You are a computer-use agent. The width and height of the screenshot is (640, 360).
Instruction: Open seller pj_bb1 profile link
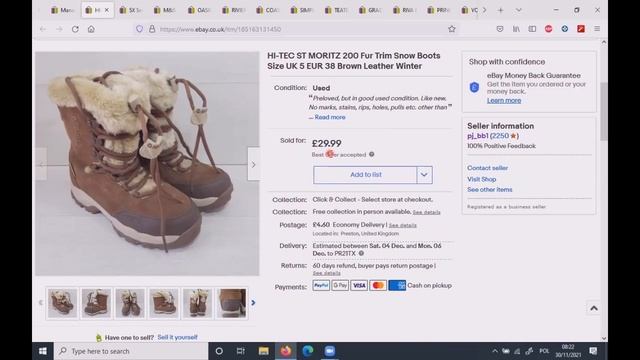(478, 136)
